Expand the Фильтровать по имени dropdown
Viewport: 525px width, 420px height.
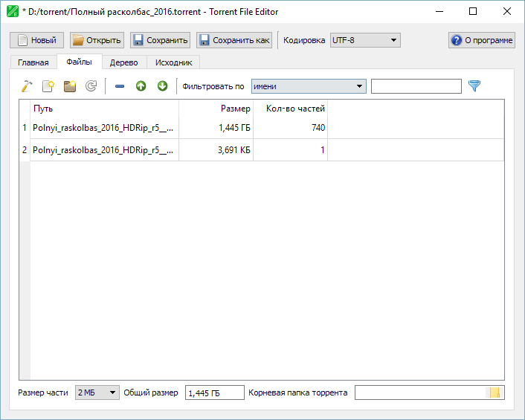coord(309,86)
